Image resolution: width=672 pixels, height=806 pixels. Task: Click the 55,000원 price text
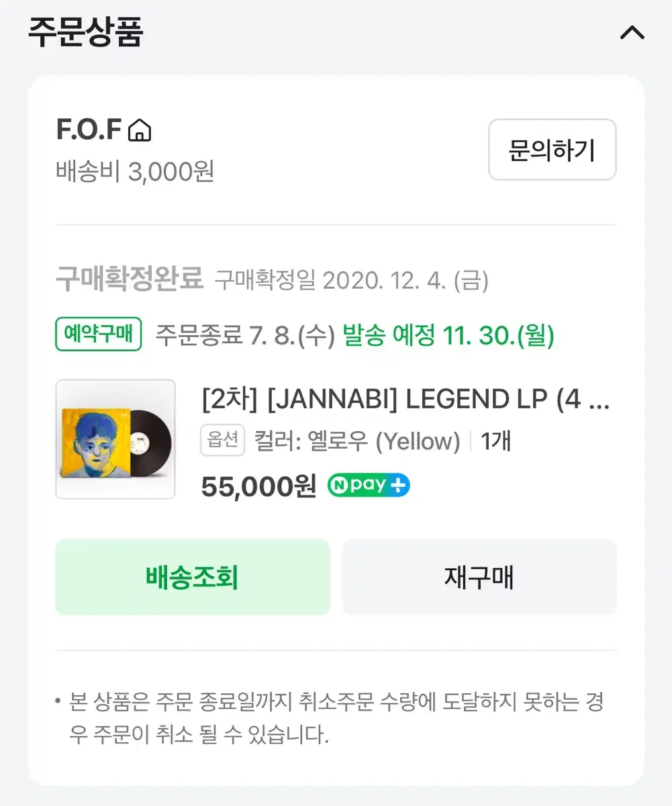tap(258, 486)
